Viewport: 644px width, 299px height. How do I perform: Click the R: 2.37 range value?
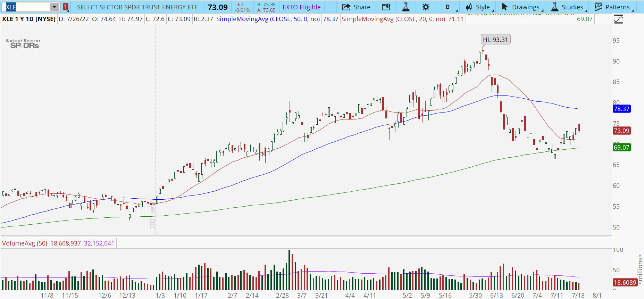coord(203,19)
